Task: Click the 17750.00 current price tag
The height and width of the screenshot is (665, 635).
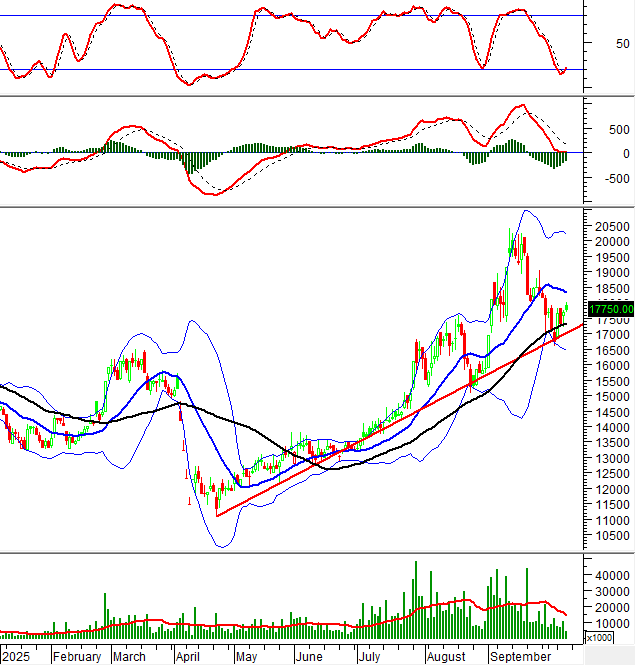Action: click(611, 309)
